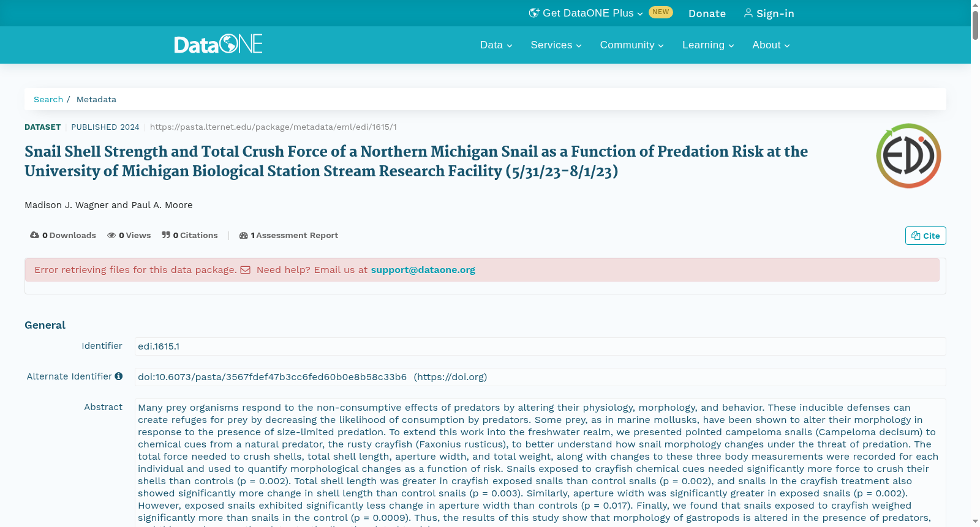Click the 0 Downloads count
Viewport: 980px width, 527px height.
point(63,235)
